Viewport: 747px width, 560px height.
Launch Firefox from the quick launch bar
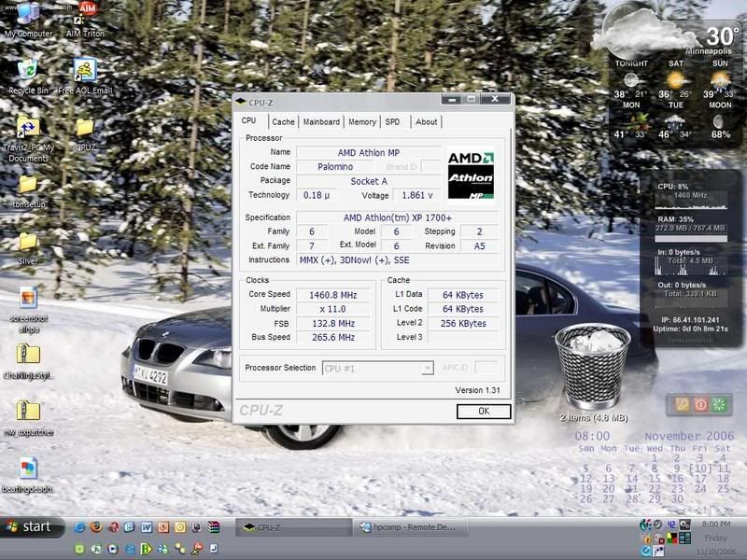coord(95,527)
